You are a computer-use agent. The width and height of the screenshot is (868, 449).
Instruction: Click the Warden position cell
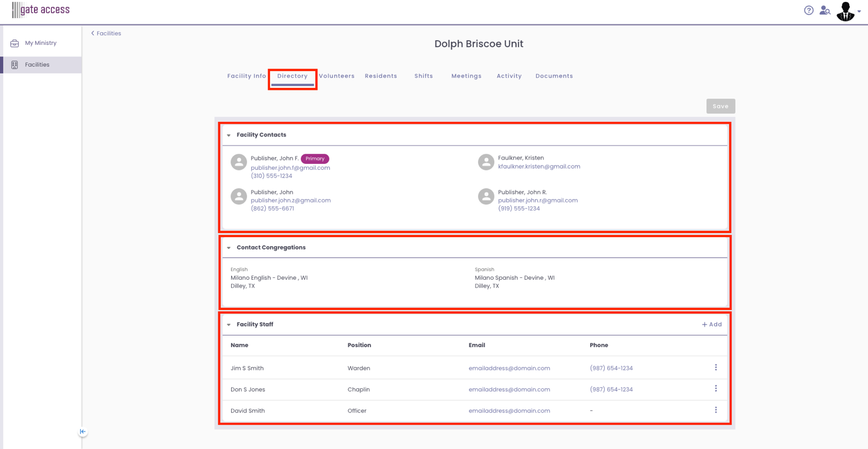[x=358, y=368]
